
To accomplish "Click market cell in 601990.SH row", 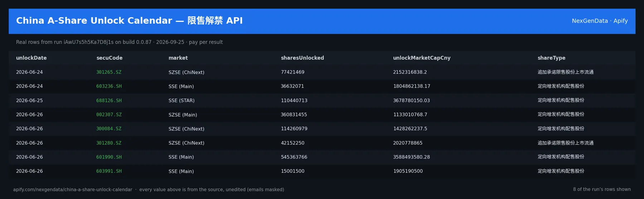I will point(181,157).
